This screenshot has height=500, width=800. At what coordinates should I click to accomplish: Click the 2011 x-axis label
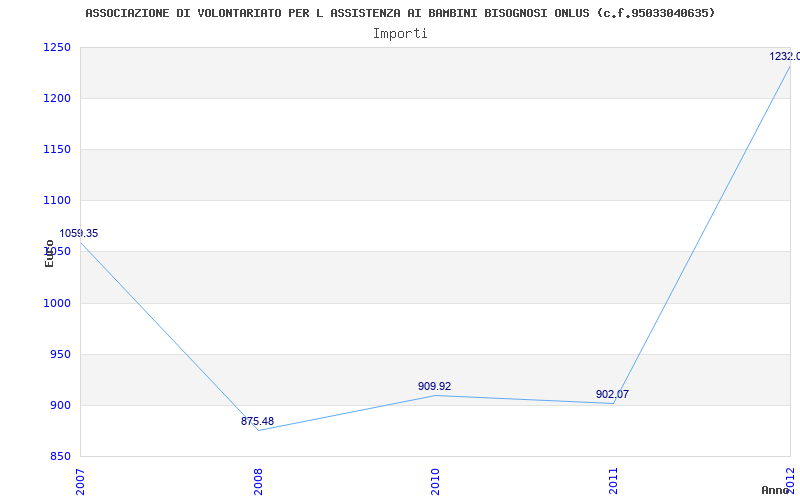tap(613, 482)
